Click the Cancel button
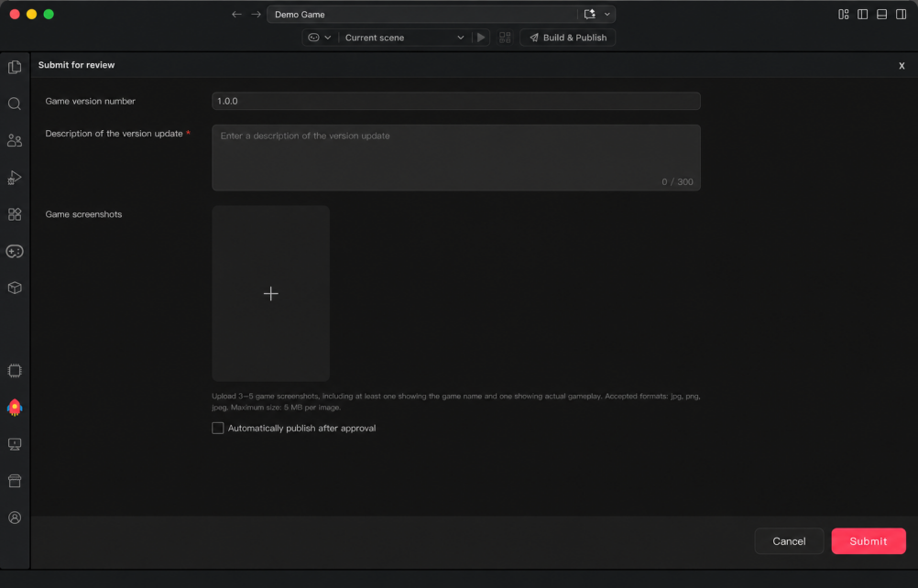Image resolution: width=918 pixels, height=588 pixels. pyautogui.click(x=789, y=541)
